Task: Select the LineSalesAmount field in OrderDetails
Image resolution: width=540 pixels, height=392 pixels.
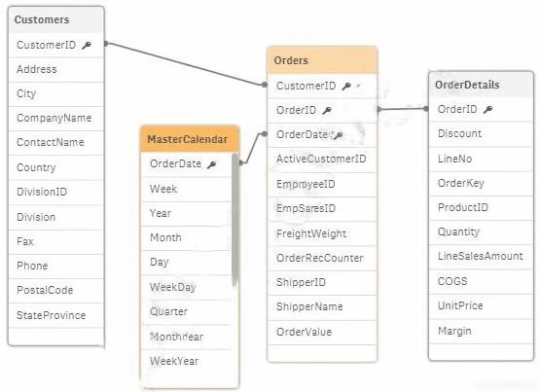Action: click(481, 257)
